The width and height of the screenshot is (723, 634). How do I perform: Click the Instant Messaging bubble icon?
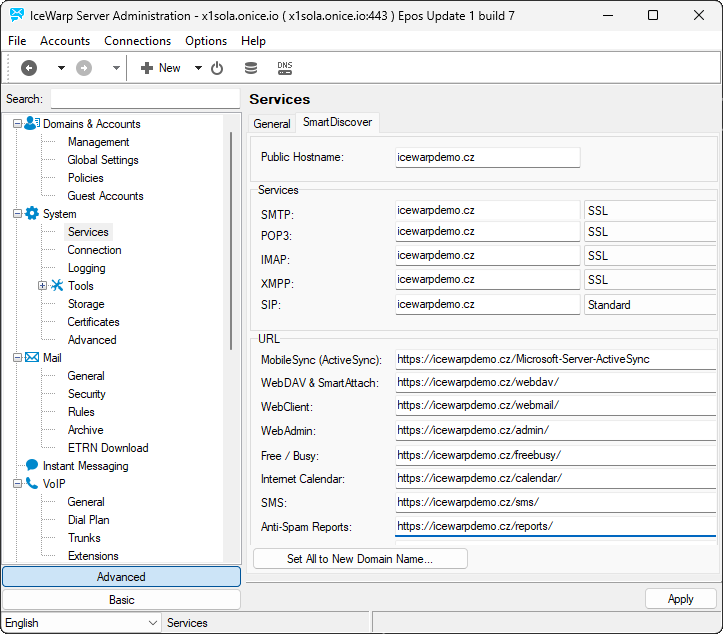32,465
